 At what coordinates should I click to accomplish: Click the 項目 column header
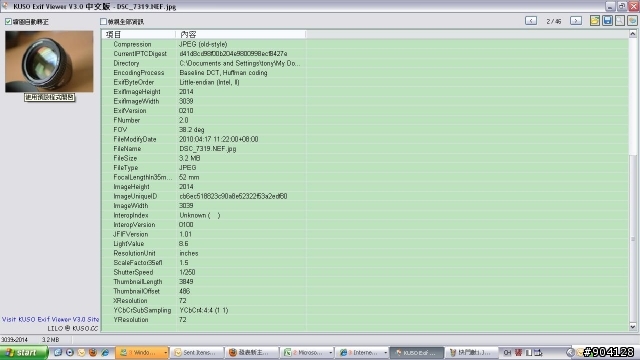tap(139, 35)
